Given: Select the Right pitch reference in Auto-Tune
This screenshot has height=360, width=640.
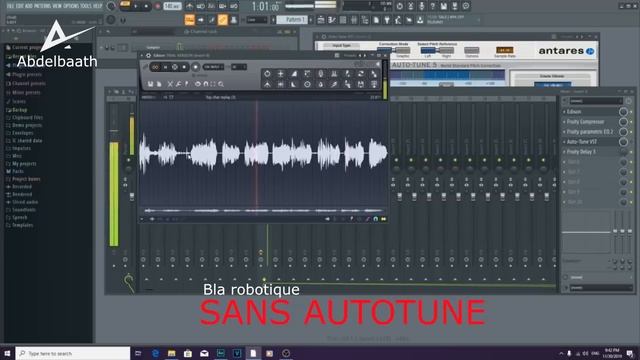Looking at the screenshot, I should (x=446, y=51).
